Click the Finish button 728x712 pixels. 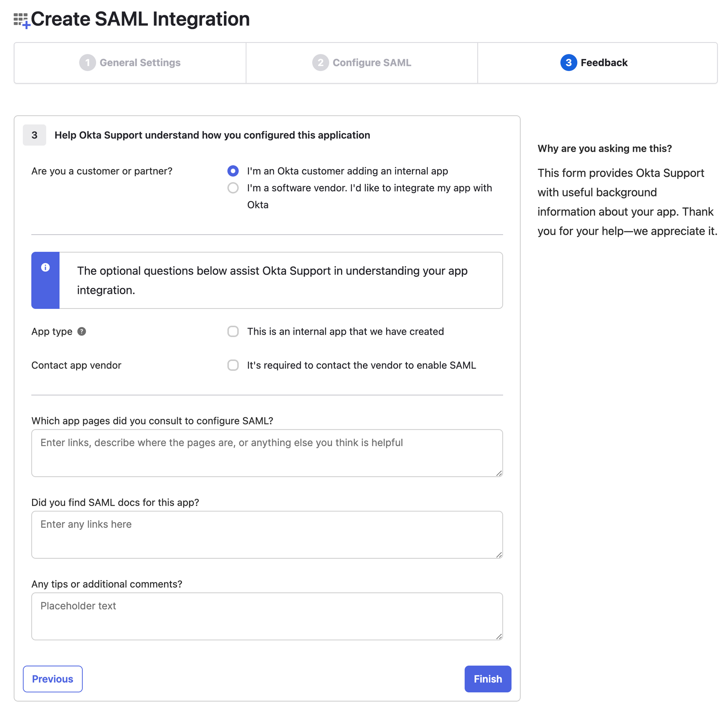click(x=488, y=679)
